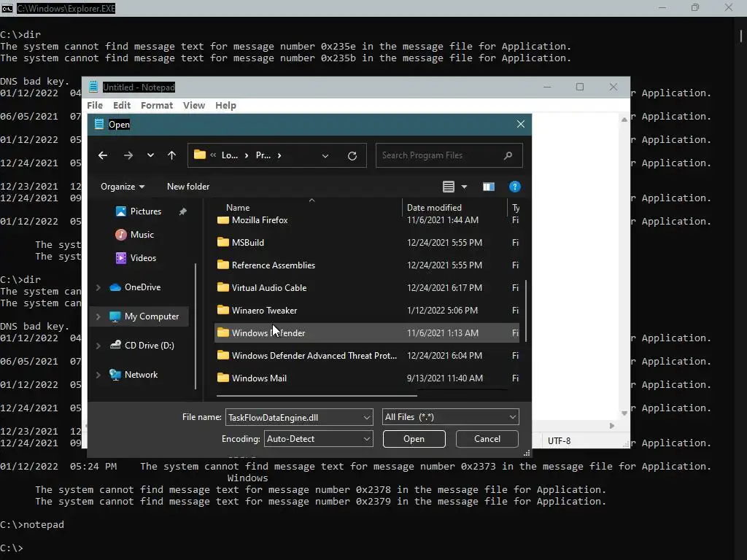This screenshot has height=560, width=747.
Task: Change view layout icon
Action: (449, 187)
